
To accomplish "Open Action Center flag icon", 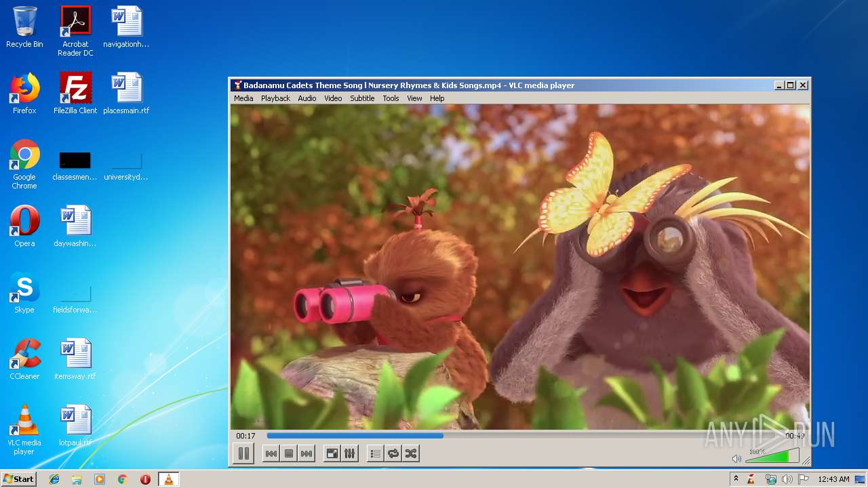I will [803, 479].
